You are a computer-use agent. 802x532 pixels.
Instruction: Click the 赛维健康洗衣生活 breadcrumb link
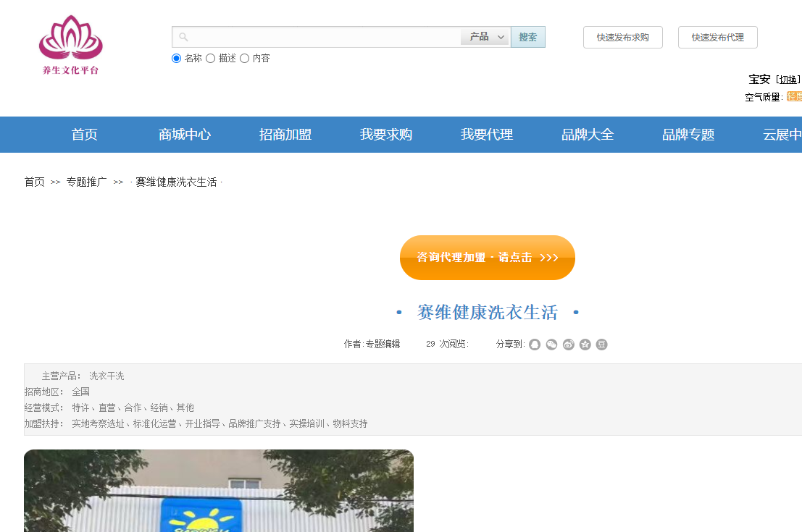click(x=176, y=182)
